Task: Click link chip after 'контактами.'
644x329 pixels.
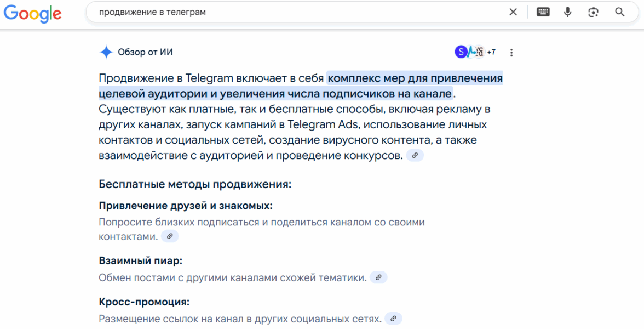Action: 170,236
